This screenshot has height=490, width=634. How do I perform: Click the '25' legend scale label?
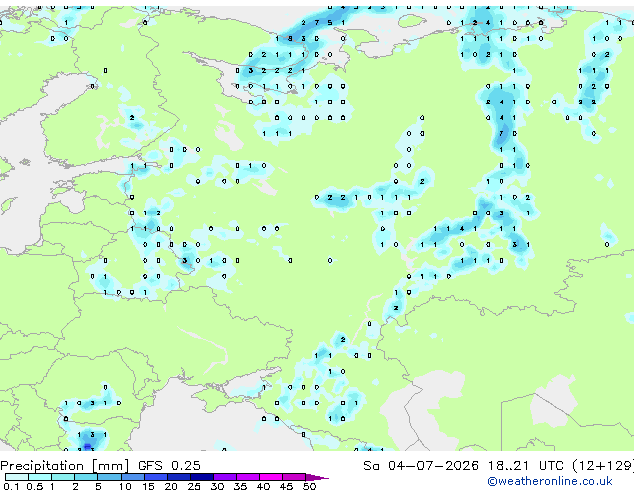pos(194,486)
